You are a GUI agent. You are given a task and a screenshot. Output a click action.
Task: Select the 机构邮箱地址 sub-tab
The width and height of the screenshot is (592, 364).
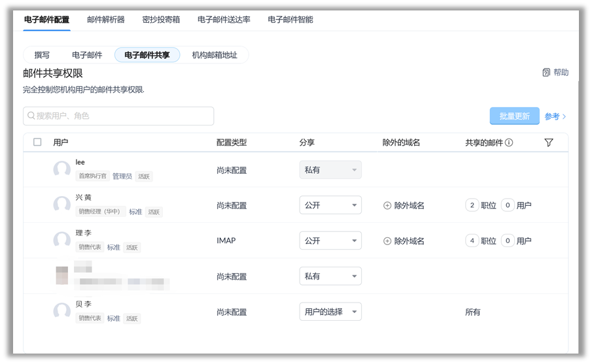[x=215, y=55]
